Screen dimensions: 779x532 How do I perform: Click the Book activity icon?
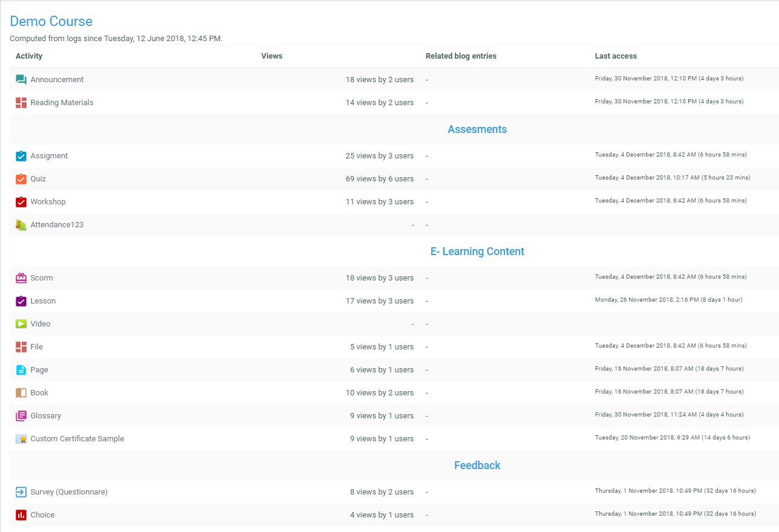tap(21, 393)
